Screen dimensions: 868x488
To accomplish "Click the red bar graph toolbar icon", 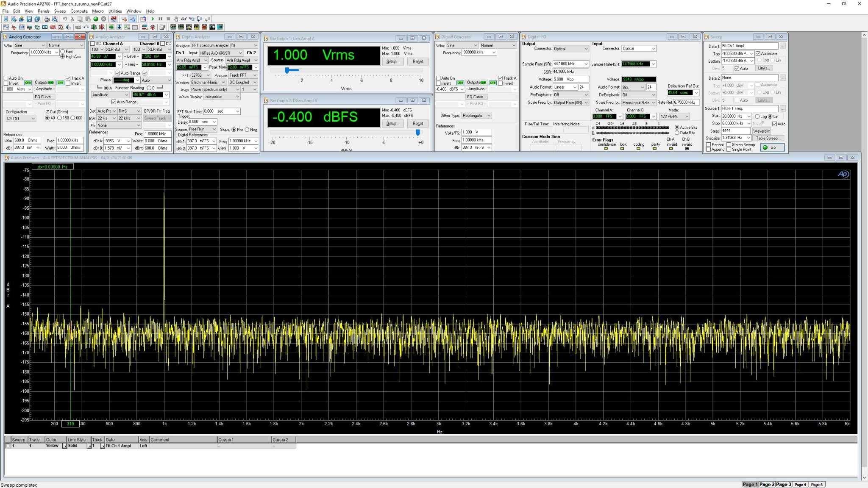I will tap(114, 19).
